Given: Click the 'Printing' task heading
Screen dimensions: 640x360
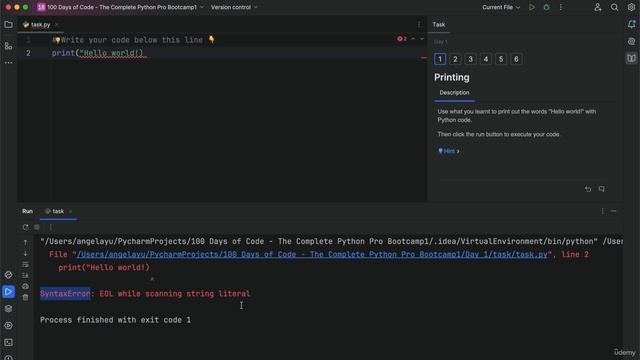Looking at the screenshot, I should coord(451,77).
